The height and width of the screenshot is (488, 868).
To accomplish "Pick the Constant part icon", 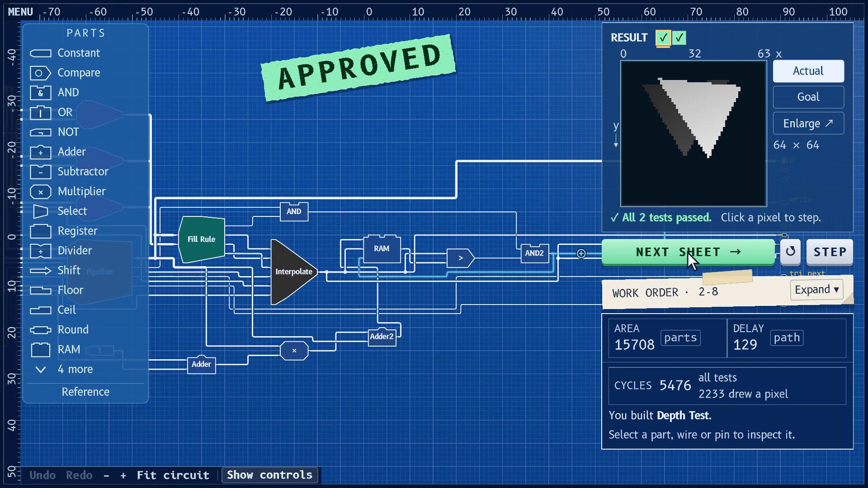I will (40, 53).
